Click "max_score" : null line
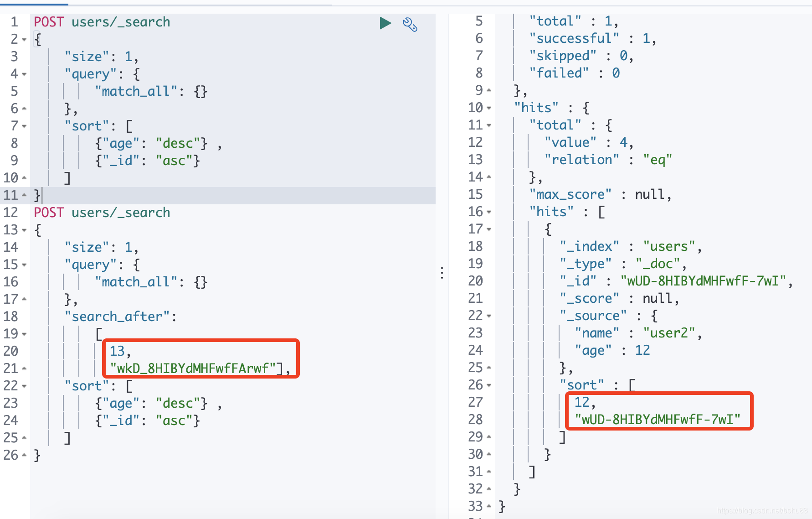 597,194
